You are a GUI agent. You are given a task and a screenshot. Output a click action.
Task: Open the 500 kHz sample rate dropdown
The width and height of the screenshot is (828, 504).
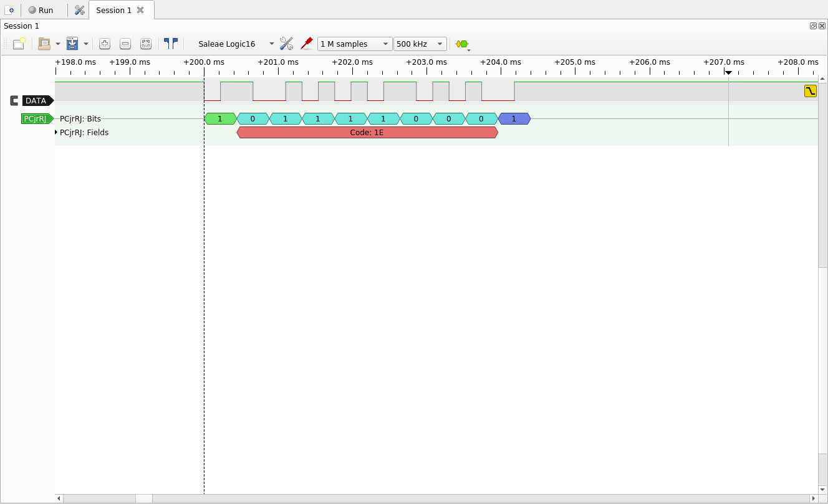pyautogui.click(x=420, y=44)
